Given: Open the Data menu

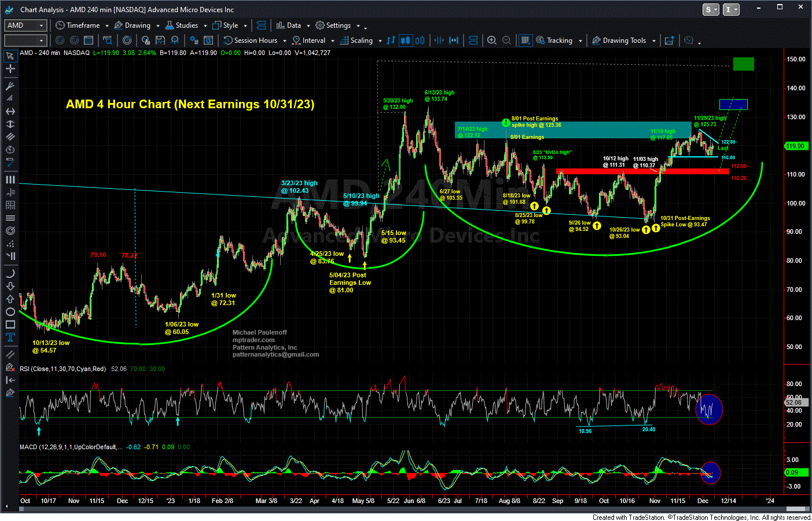Looking at the screenshot, I should pos(289,25).
